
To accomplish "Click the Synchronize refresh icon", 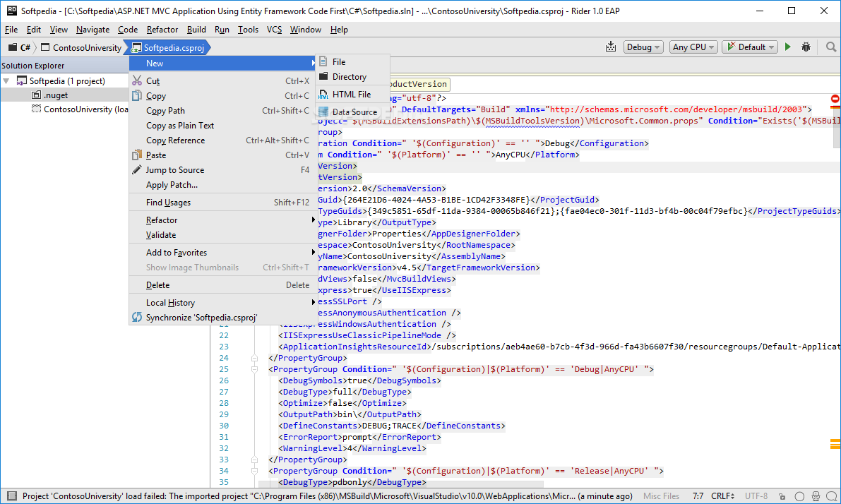I will (137, 318).
